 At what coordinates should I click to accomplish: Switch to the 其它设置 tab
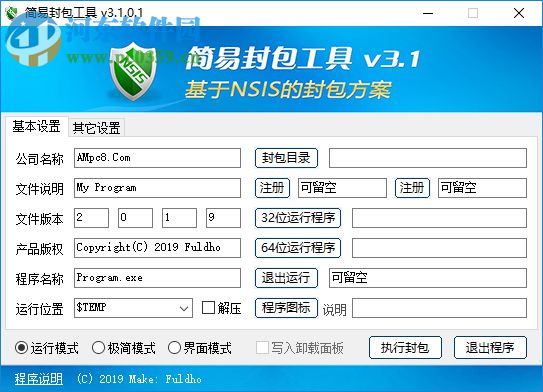[96, 128]
